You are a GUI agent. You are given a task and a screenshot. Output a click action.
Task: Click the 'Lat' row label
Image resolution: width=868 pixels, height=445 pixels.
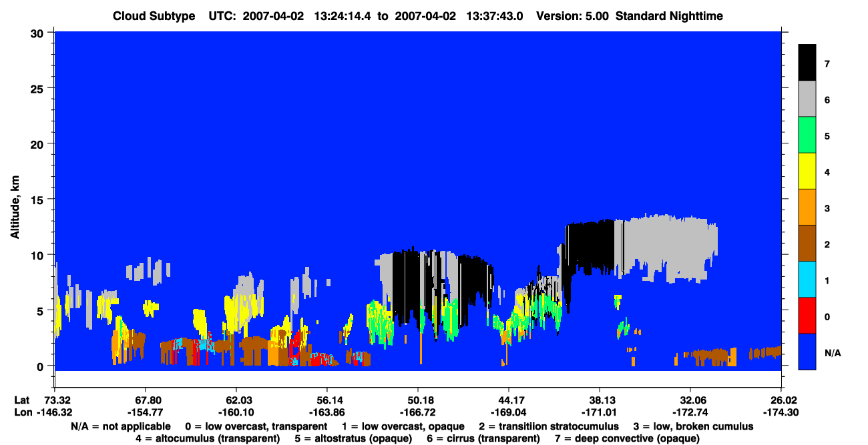[21, 400]
